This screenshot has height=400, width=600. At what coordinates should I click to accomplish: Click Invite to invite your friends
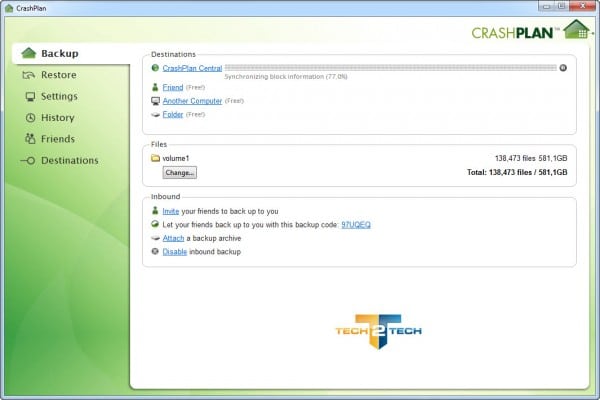[171, 211]
